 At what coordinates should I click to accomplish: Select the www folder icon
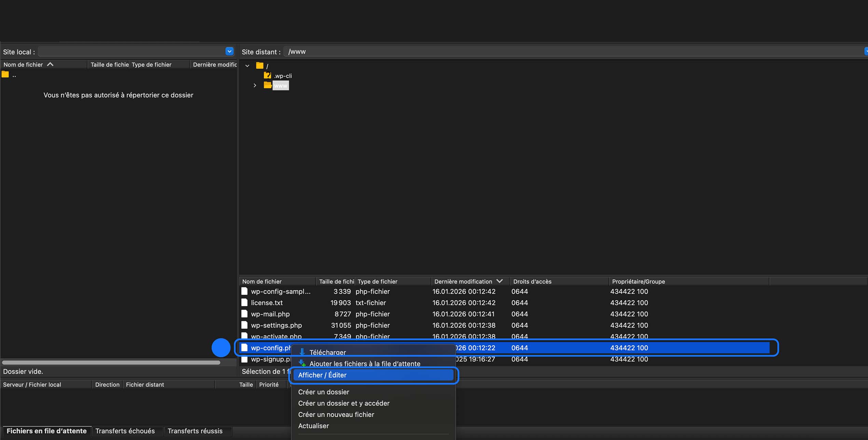[267, 85]
